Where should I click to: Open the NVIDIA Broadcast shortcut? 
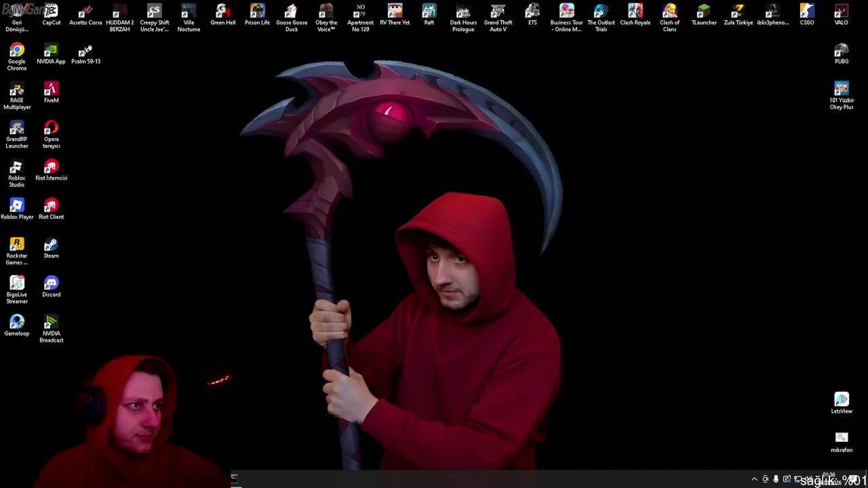[52, 329]
